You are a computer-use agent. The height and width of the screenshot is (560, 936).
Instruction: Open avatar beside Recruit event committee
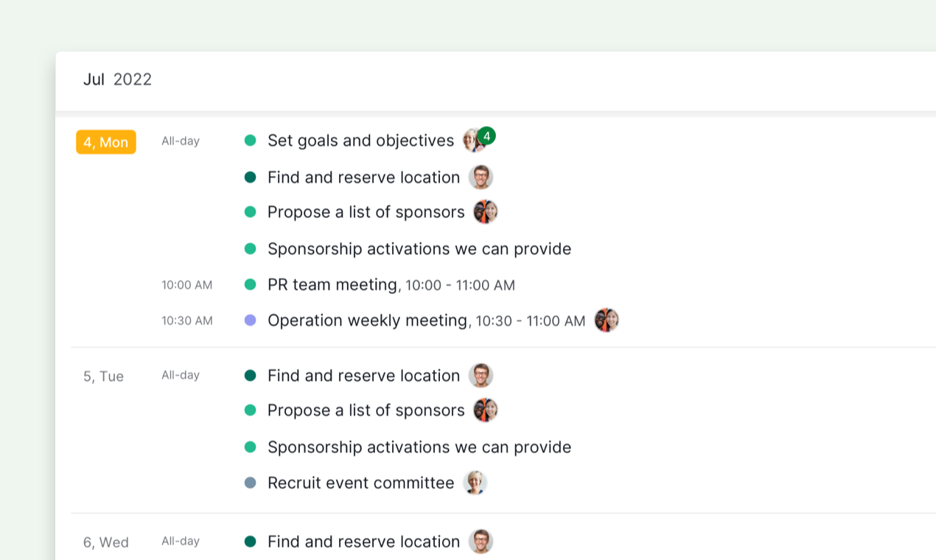pyautogui.click(x=475, y=483)
